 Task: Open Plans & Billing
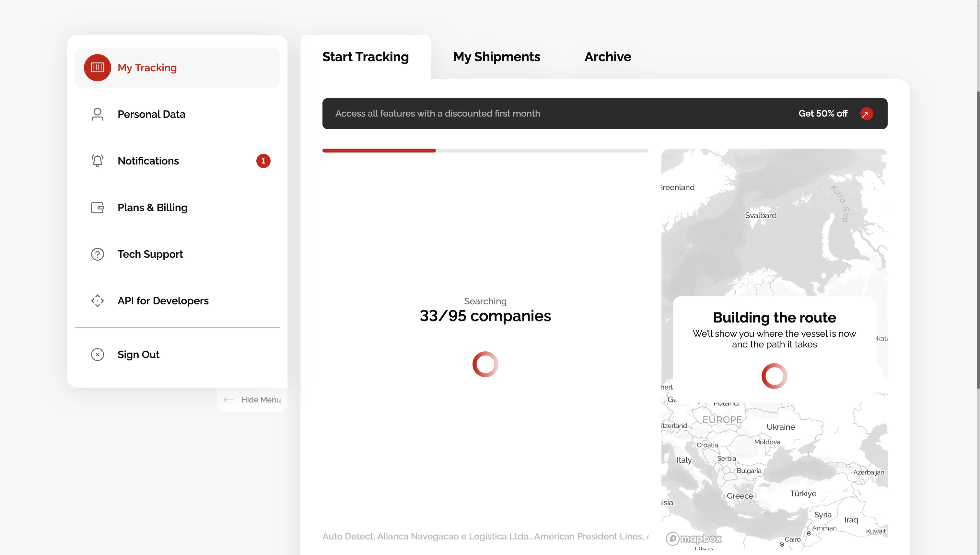pos(177,207)
